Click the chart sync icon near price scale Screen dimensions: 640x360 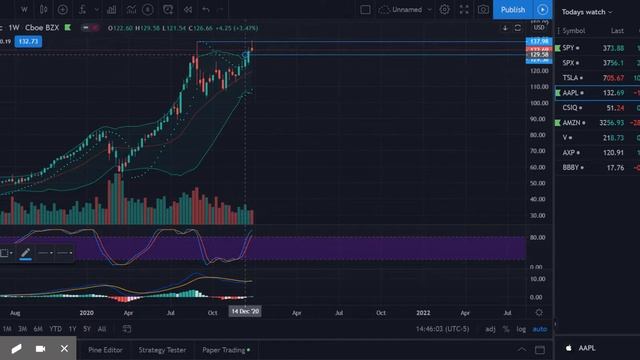[x=518, y=28]
